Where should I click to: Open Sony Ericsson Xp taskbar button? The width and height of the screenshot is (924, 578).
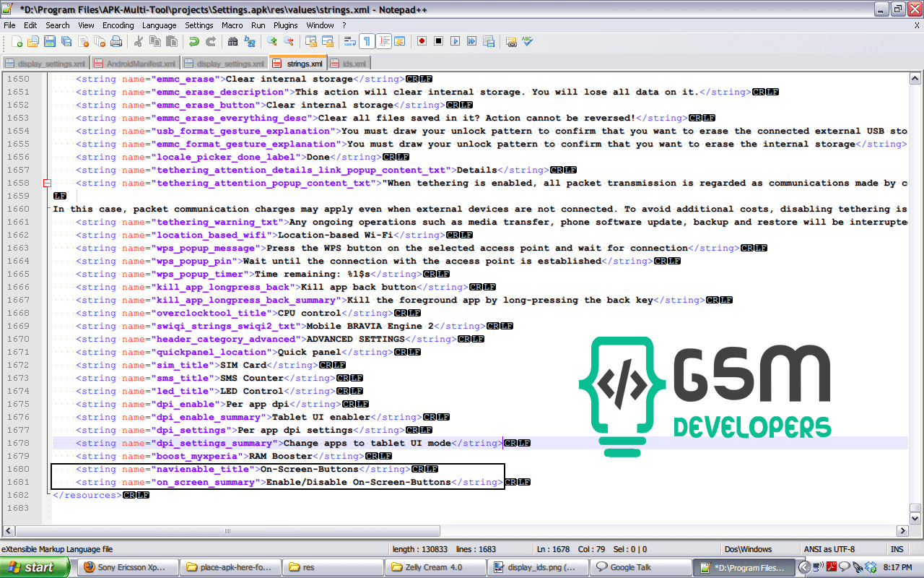128,567
